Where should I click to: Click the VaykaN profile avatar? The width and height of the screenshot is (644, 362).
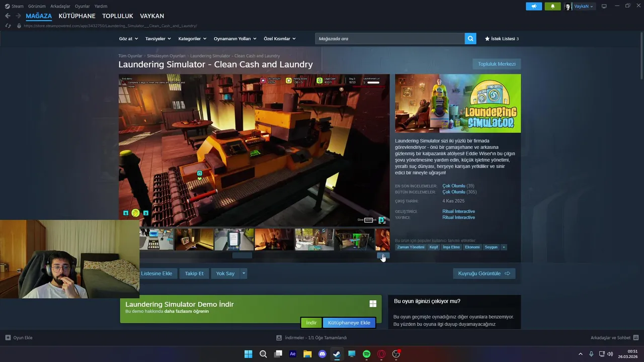tap(568, 6)
